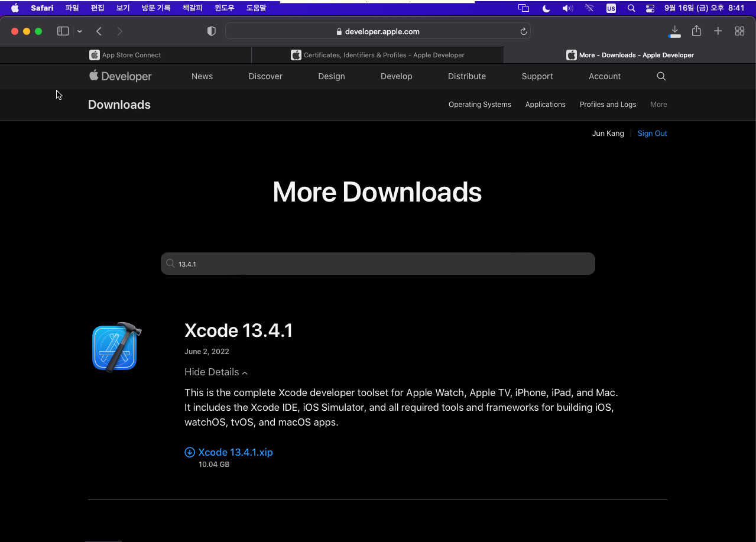Open a new tab with plus button
This screenshot has width=756, height=542.
pos(718,31)
